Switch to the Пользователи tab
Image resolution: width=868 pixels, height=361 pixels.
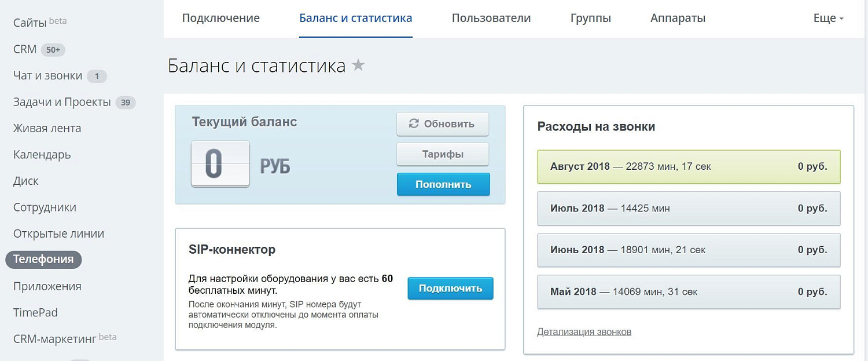tap(491, 18)
